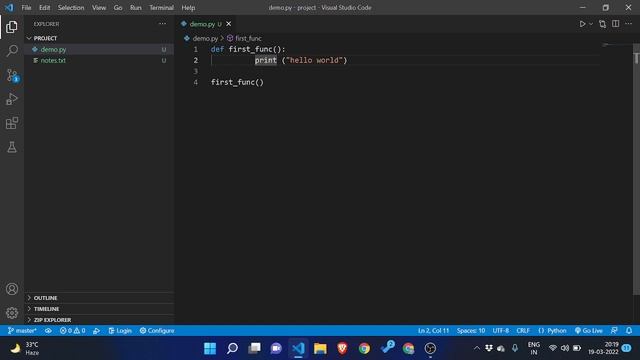Open the clock and date in taskbar
Viewport: 640px width, 360px height.
pos(603,349)
